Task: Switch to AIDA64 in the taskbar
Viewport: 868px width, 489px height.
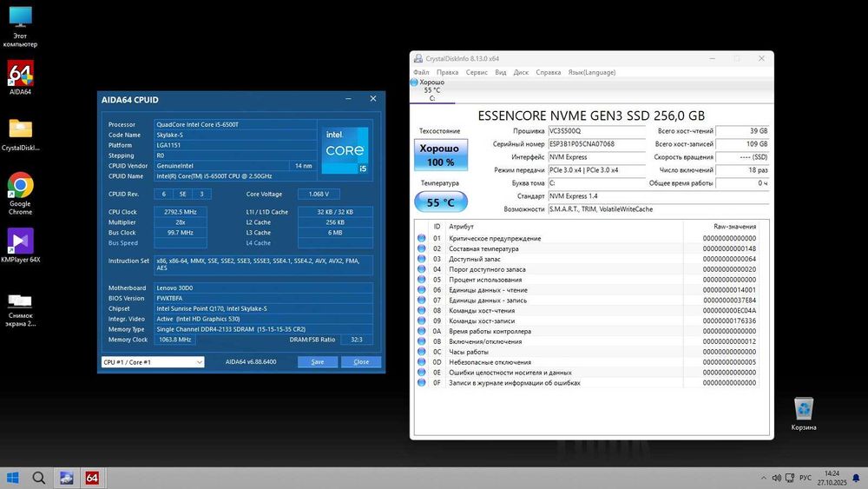Action: (x=92, y=478)
